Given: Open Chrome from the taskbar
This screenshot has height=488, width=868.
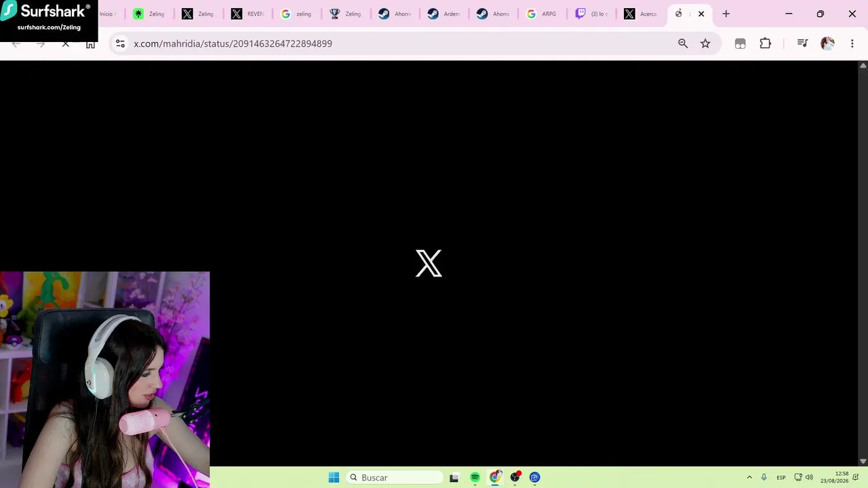Looking at the screenshot, I should (x=495, y=477).
